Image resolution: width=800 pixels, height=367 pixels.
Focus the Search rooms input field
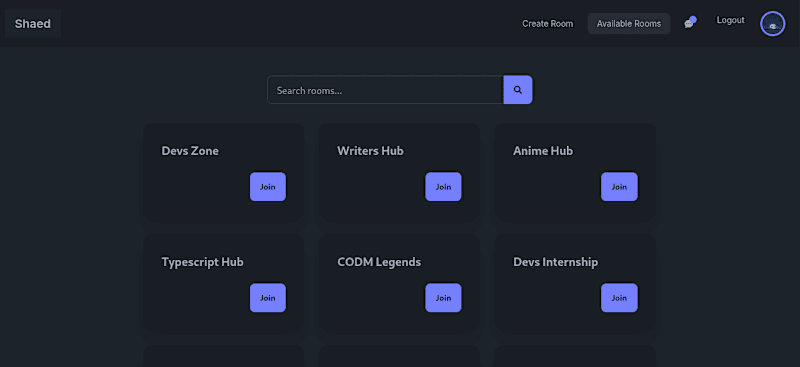click(385, 90)
